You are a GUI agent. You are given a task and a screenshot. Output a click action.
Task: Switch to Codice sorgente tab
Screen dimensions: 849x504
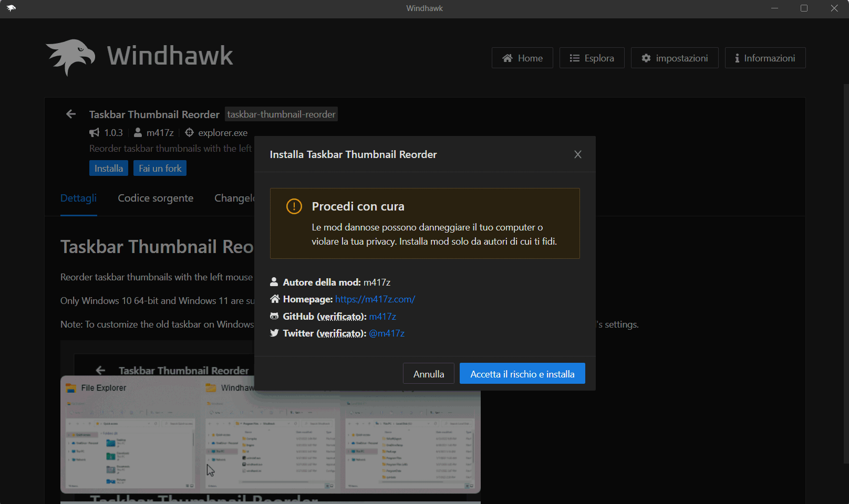(156, 198)
